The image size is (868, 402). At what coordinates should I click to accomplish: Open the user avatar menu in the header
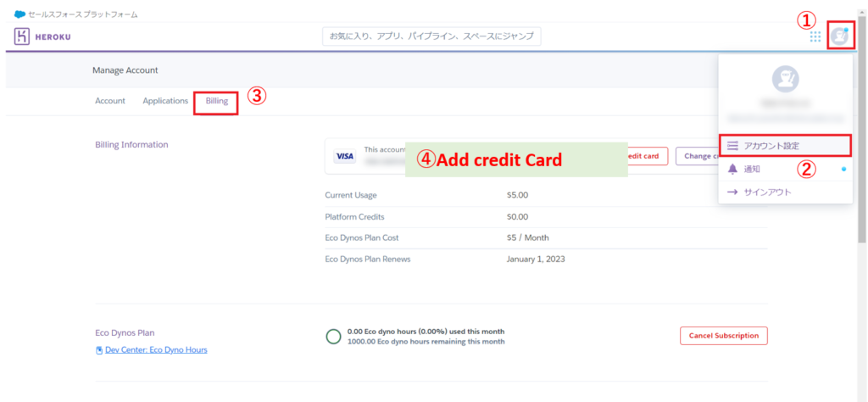[x=839, y=36]
